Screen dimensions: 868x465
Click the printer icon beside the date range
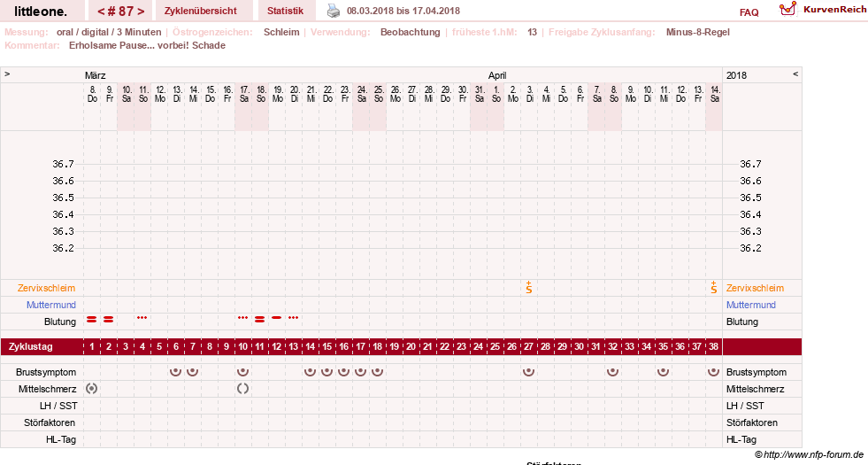point(334,11)
